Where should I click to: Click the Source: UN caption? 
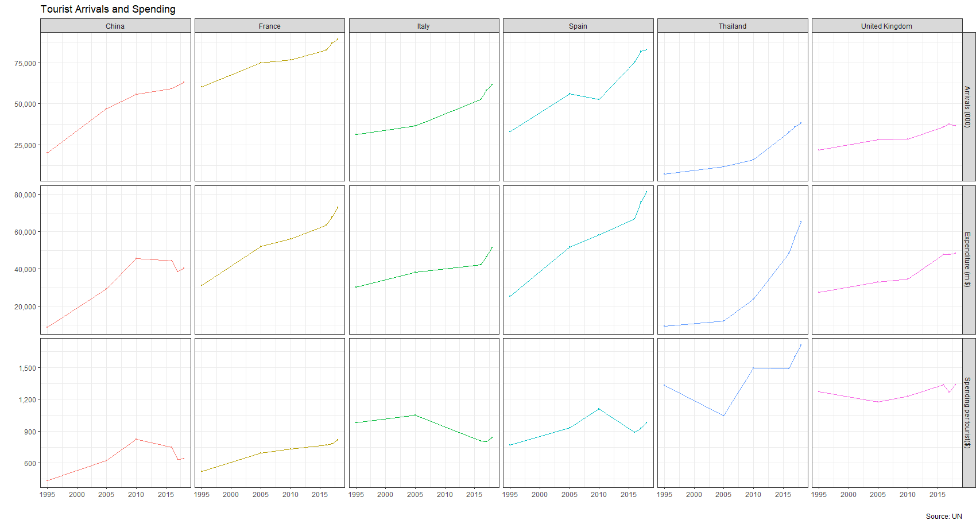pyautogui.click(x=943, y=516)
